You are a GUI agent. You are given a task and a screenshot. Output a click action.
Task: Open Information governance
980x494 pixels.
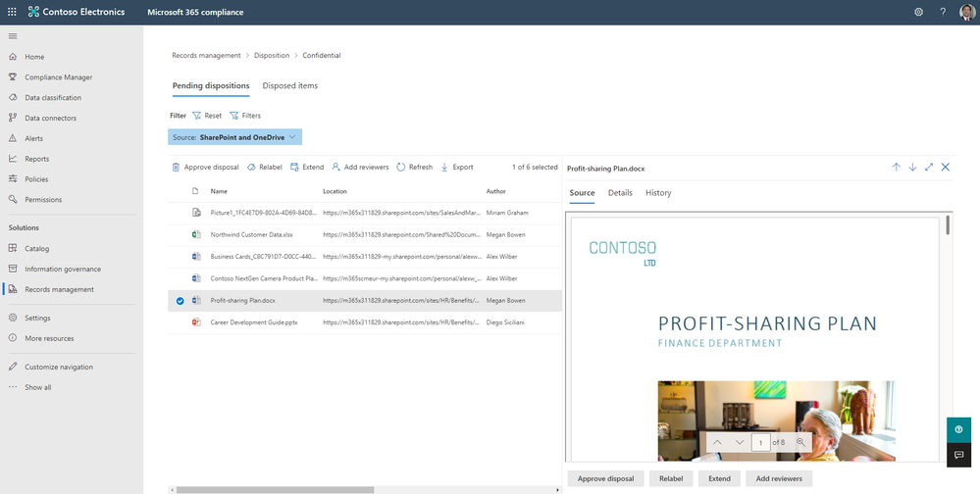[63, 270]
